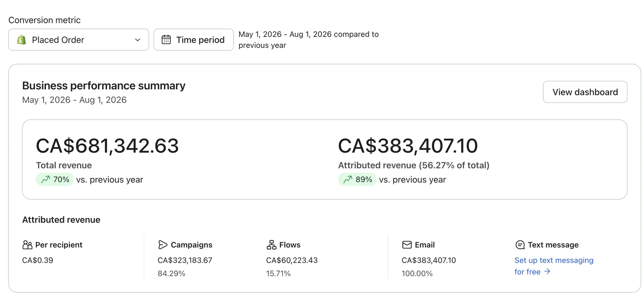Click 'Attributed revenue (56.27% of total)' label

(x=414, y=165)
